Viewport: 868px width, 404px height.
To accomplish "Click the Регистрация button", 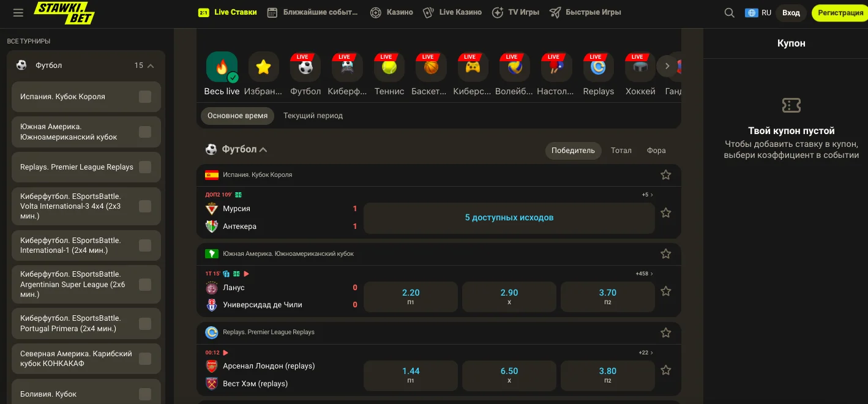I will (840, 13).
